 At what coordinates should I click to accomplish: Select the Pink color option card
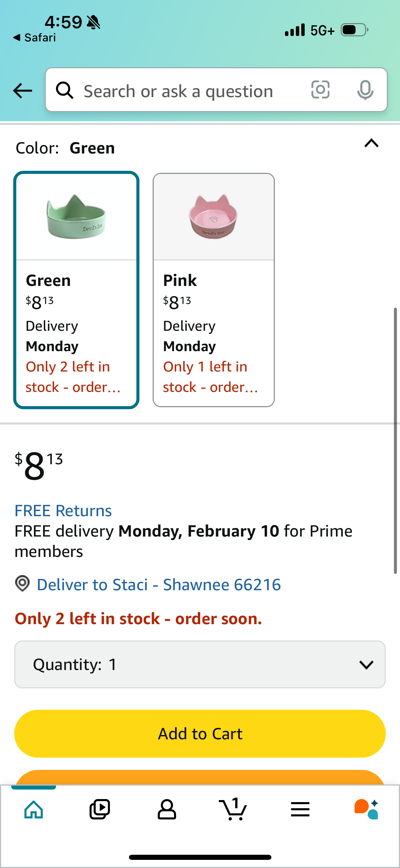[x=214, y=290]
